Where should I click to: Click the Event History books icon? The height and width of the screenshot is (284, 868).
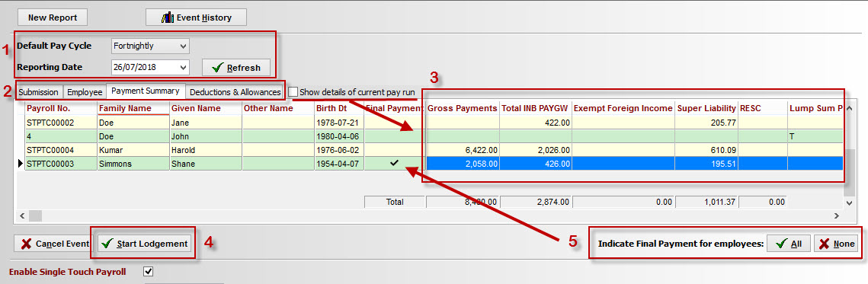click(168, 18)
